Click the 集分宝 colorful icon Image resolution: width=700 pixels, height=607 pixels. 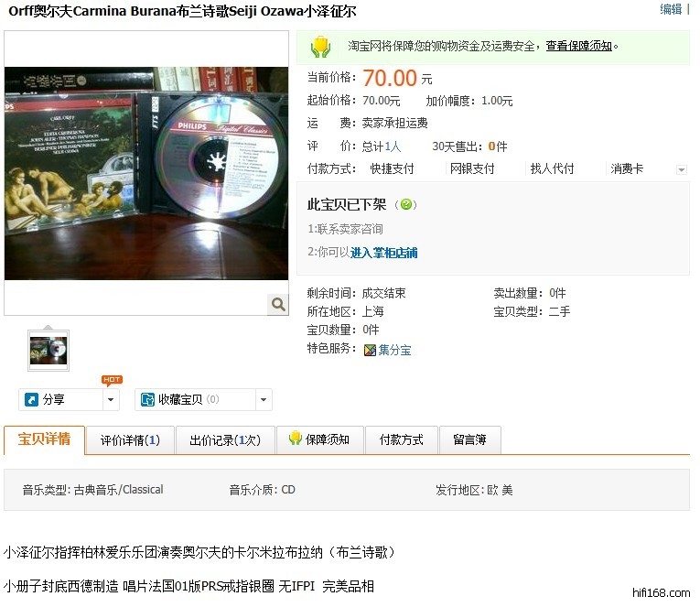tap(370, 350)
